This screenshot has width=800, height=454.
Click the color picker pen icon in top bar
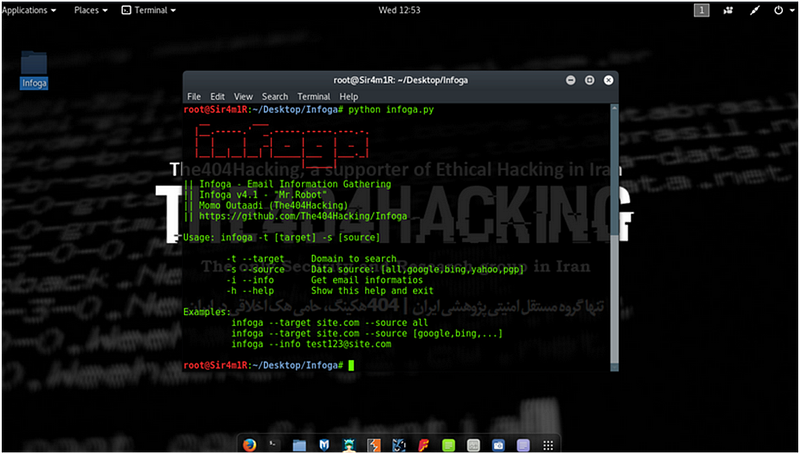(x=755, y=10)
